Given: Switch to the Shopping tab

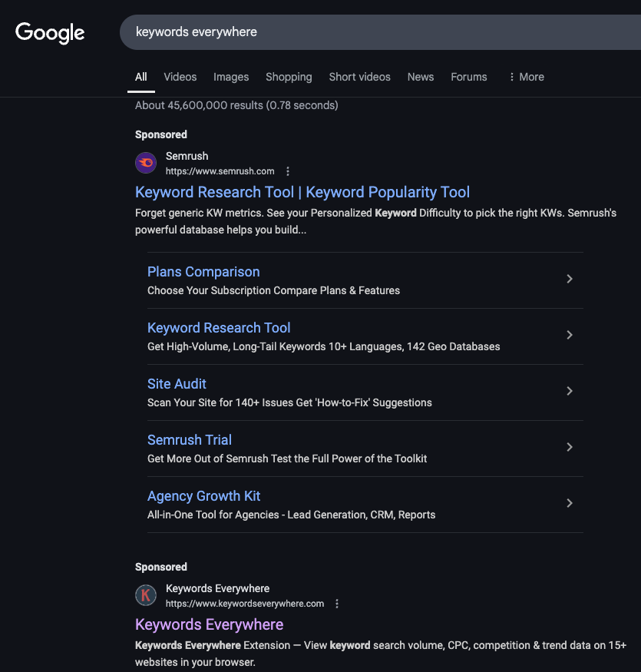Looking at the screenshot, I should [289, 77].
